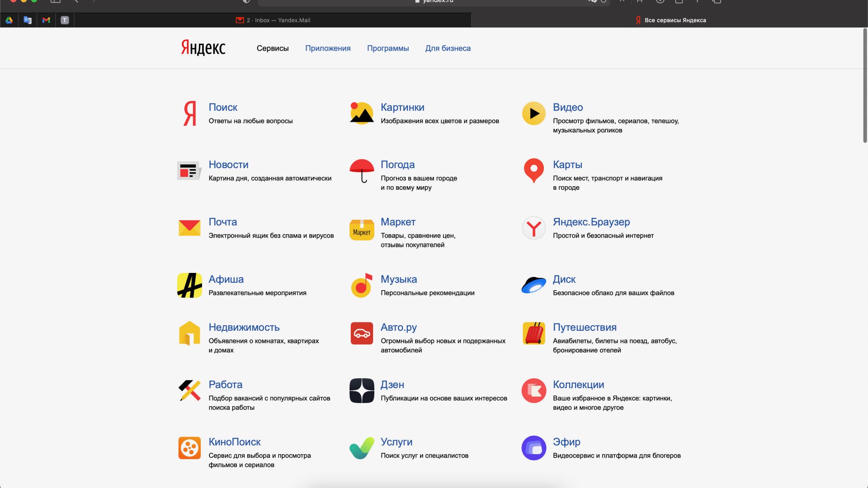Viewport: 868px width, 488px height.
Task: Open the Jobs hammer and pencil icon
Action: tap(189, 391)
